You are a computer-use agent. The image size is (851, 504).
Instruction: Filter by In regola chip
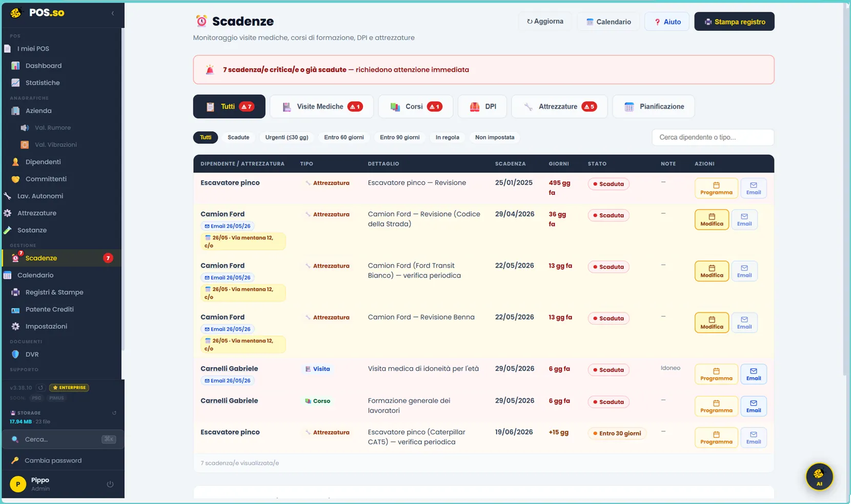(x=447, y=137)
